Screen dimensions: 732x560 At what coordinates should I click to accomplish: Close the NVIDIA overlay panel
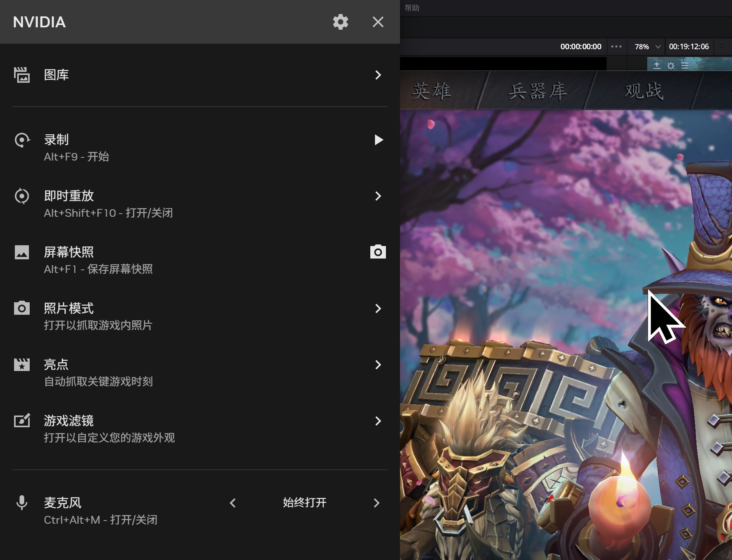tap(378, 22)
